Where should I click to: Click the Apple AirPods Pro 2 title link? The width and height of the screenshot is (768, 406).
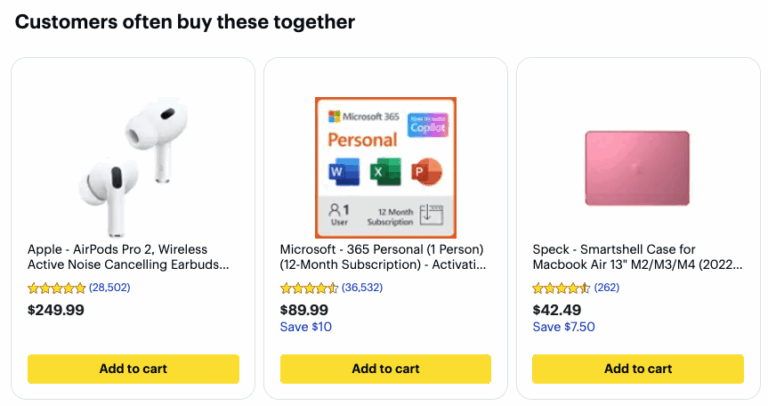pos(128,257)
